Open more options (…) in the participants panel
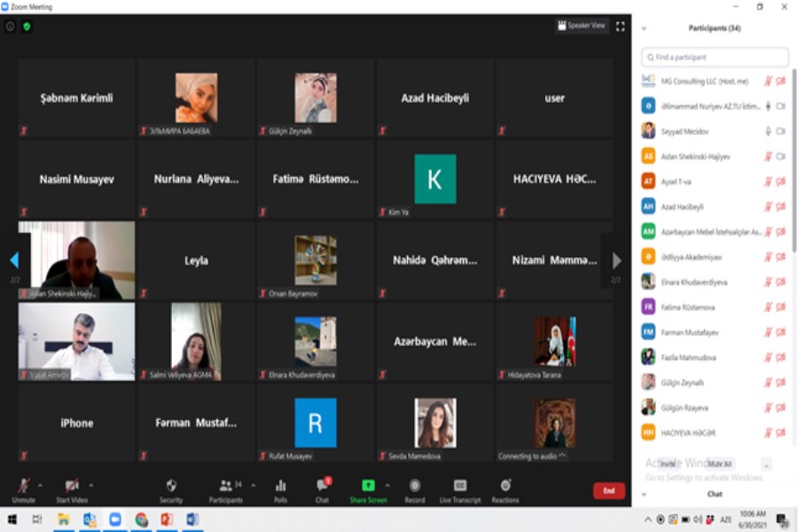798x532 pixels. click(766, 464)
